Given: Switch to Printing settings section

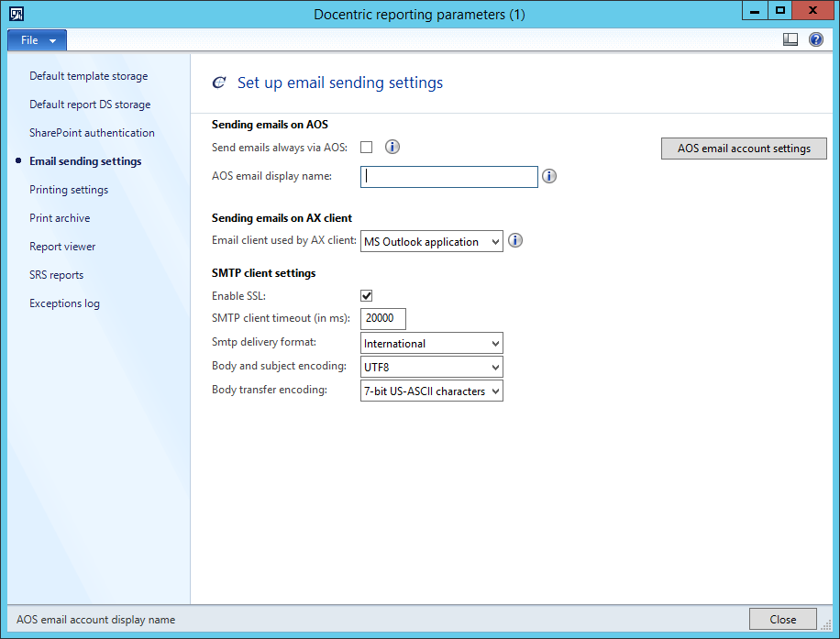Looking at the screenshot, I should click(69, 190).
